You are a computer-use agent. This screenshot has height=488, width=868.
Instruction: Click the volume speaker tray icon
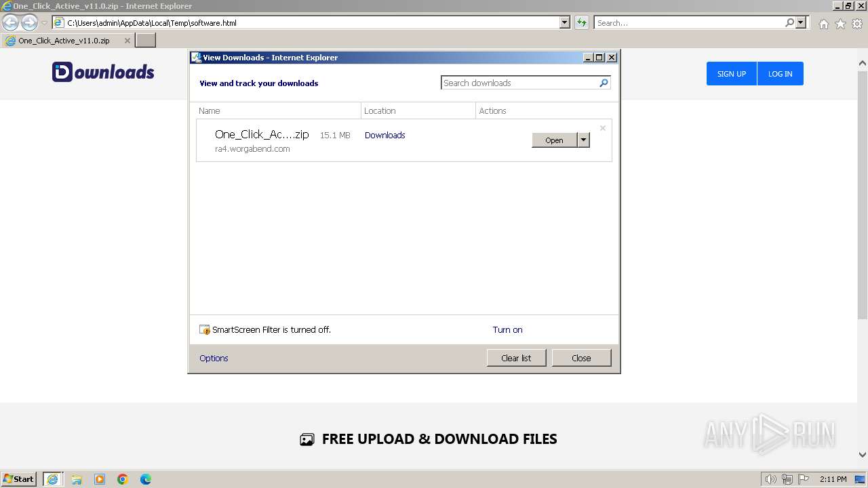770,479
